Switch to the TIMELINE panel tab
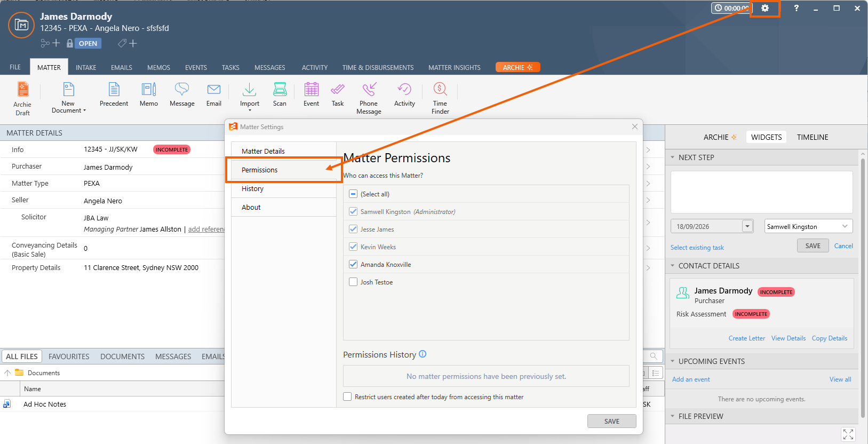The width and height of the screenshot is (868, 444). [813, 137]
